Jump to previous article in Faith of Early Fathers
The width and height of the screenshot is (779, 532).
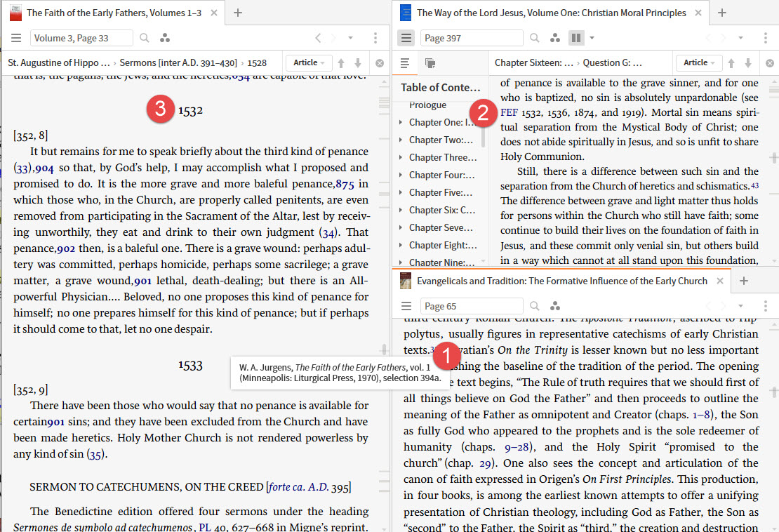pyautogui.click(x=341, y=63)
